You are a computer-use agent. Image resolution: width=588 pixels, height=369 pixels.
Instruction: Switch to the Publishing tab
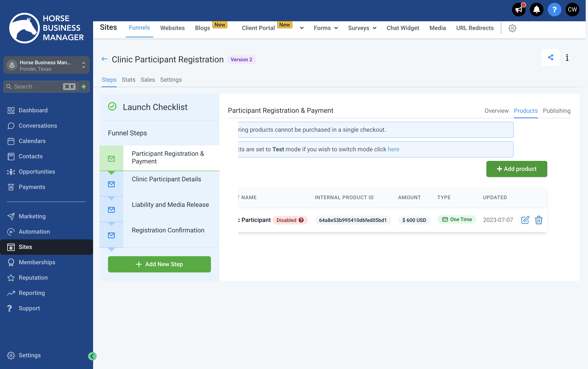click(x=556, y=111)
